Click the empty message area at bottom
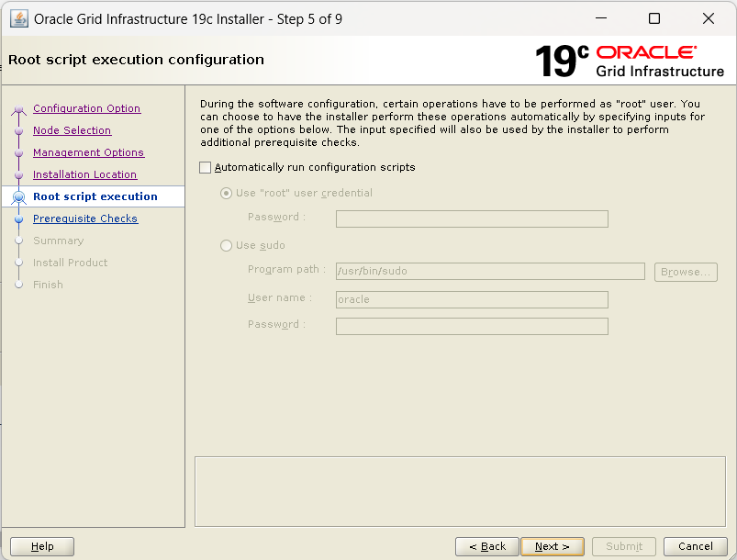 tap(460, 492)
